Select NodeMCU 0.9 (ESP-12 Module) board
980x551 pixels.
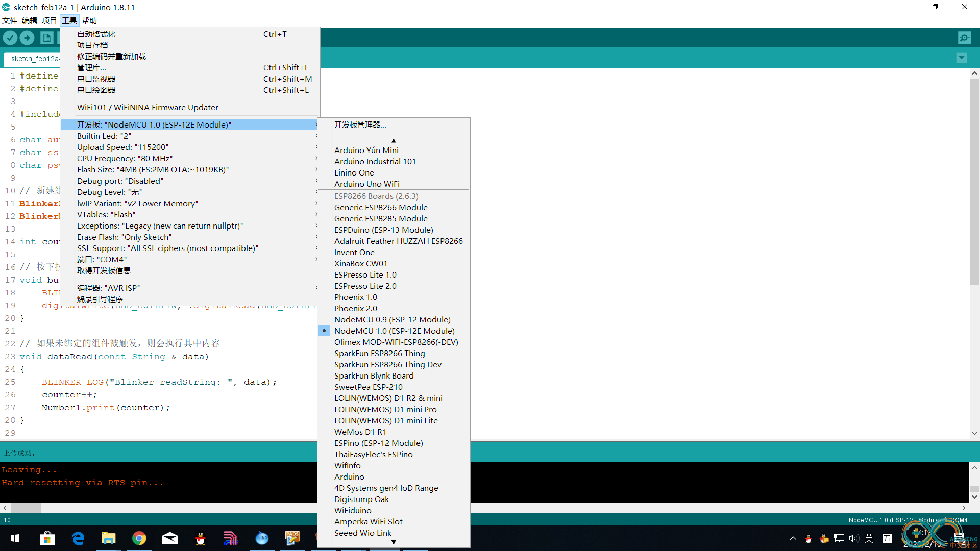(x=394, y=319)
